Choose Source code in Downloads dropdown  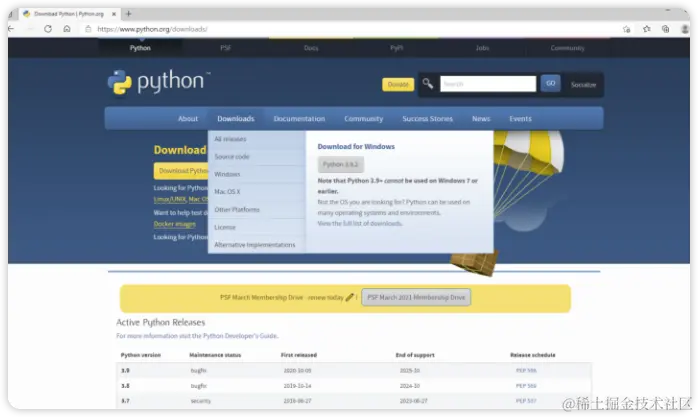pyautogui.click(x=256, y=157)
